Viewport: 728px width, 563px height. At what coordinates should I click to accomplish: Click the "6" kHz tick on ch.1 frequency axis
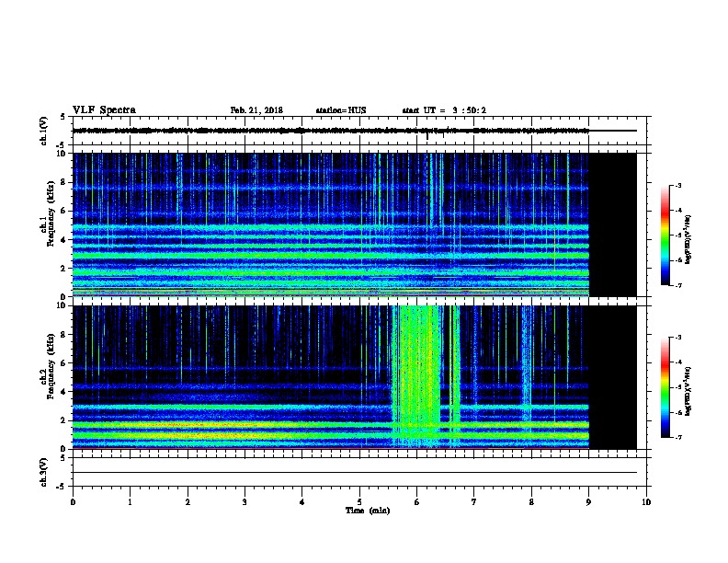(x=64, y=212)
